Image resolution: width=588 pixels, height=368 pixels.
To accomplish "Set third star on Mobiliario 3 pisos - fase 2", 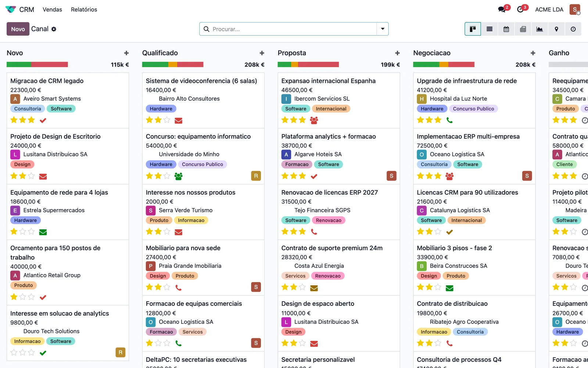I will (x=438, y=287).
